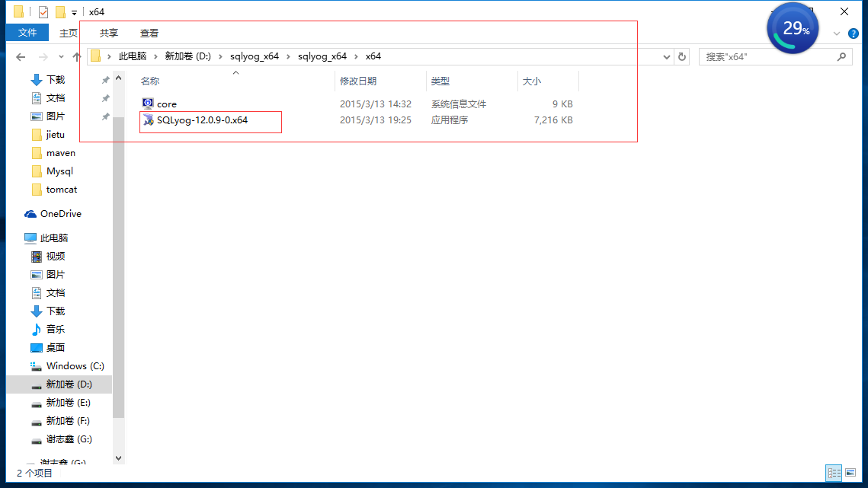The image size is (868, 488).
Task: Open the SQLyog-12.0.9-0.x64 application icon
Action: tap(148, 120)
